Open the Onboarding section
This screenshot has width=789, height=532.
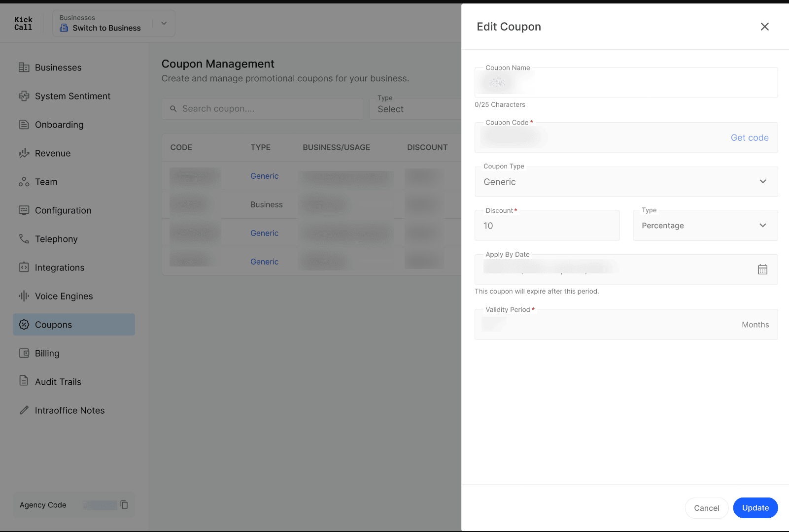(74, 125)
